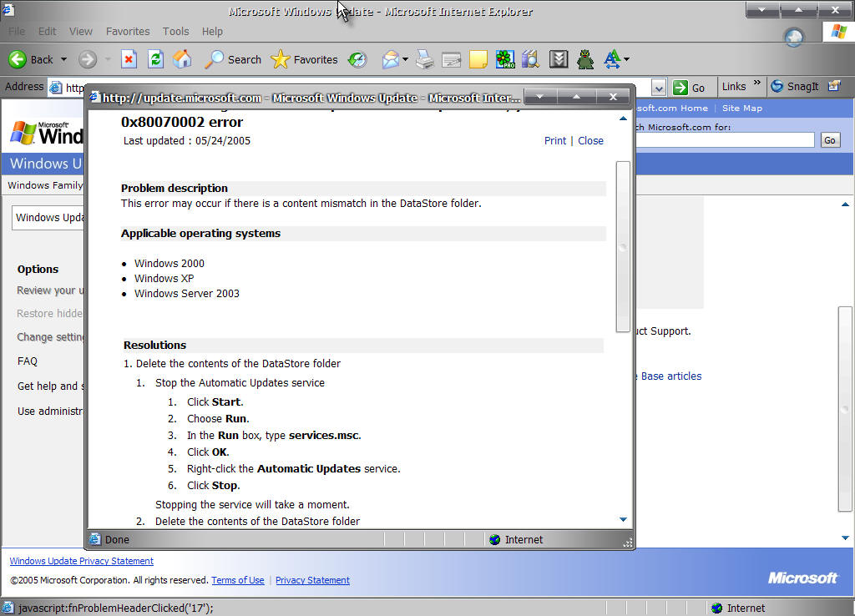Click the Edit page icon beside the printer
This screenshot has height=616, width=855.
pyautogui.click(x=451, y=59)
